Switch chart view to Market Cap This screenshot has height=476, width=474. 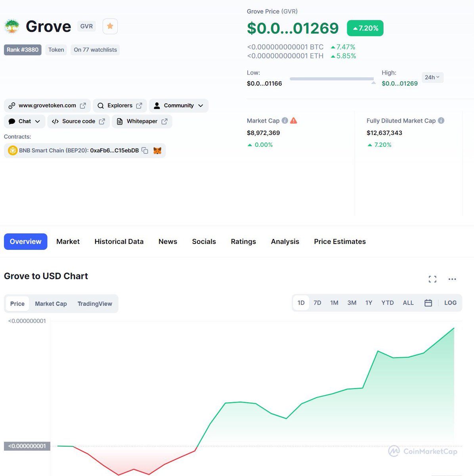coord(50,303)
